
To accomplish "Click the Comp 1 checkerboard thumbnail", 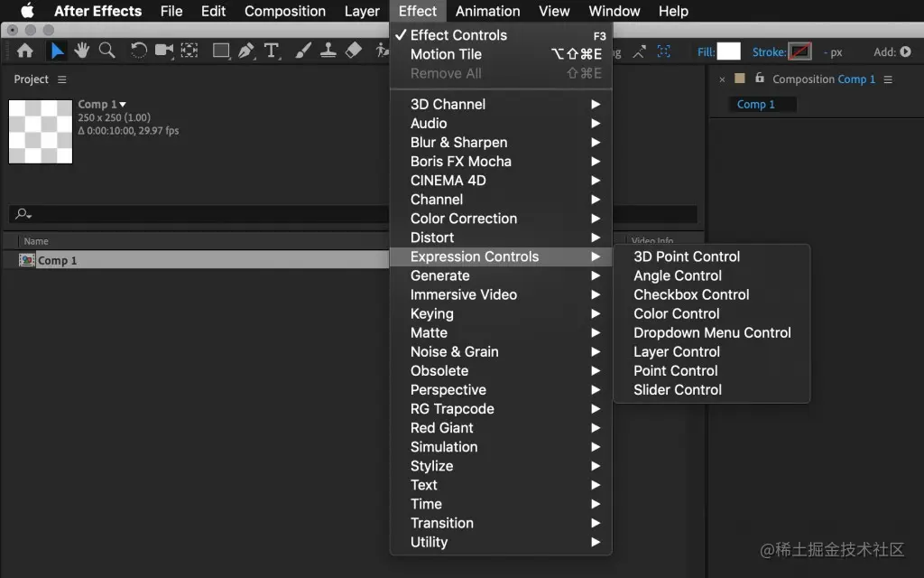I will 40,132.
